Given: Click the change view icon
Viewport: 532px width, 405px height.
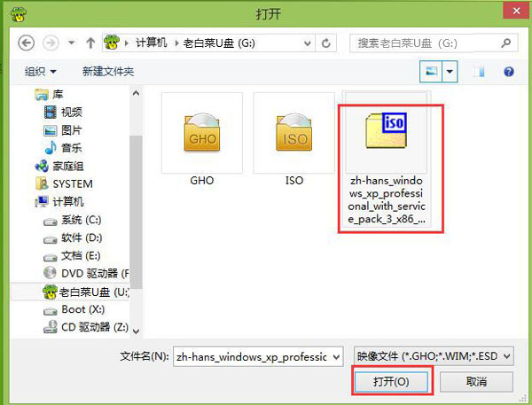Looking at the screenshot, I should pyautogui.click(x=431, y=71).
